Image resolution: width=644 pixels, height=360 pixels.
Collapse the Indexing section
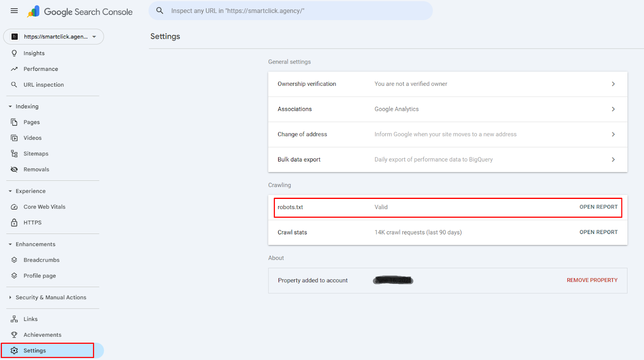[10, 106]
